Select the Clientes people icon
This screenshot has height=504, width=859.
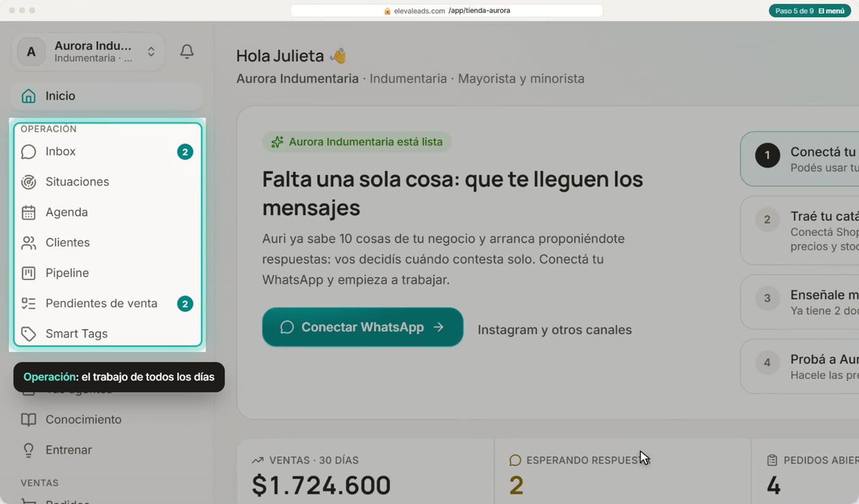pyautogui.click(x=28, y=243)
